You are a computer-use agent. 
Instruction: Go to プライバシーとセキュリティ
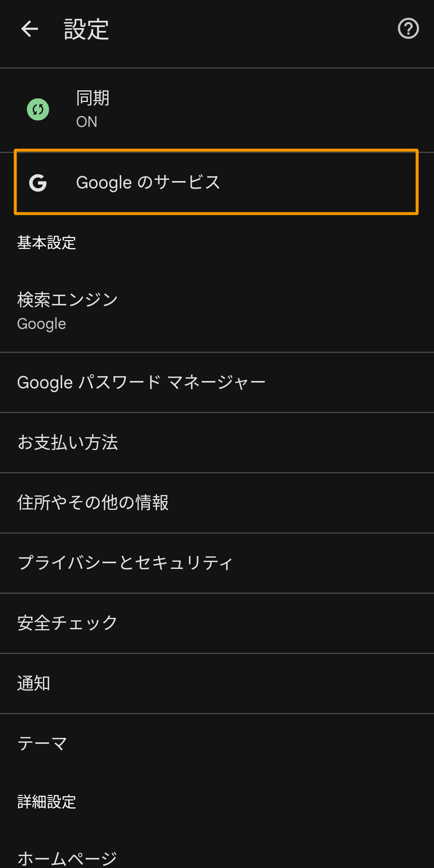[217, 563]
